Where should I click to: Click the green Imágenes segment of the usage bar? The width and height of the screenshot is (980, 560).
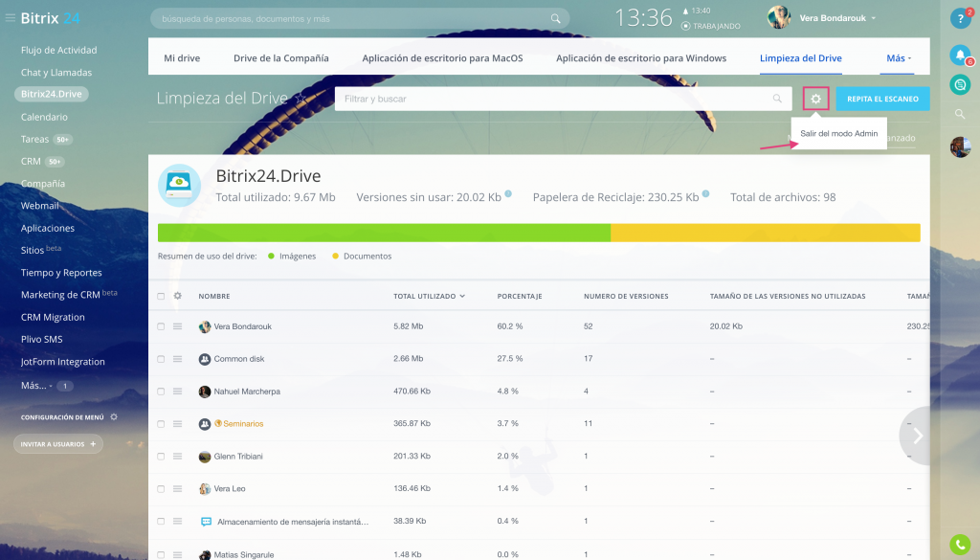pos(384,233)
